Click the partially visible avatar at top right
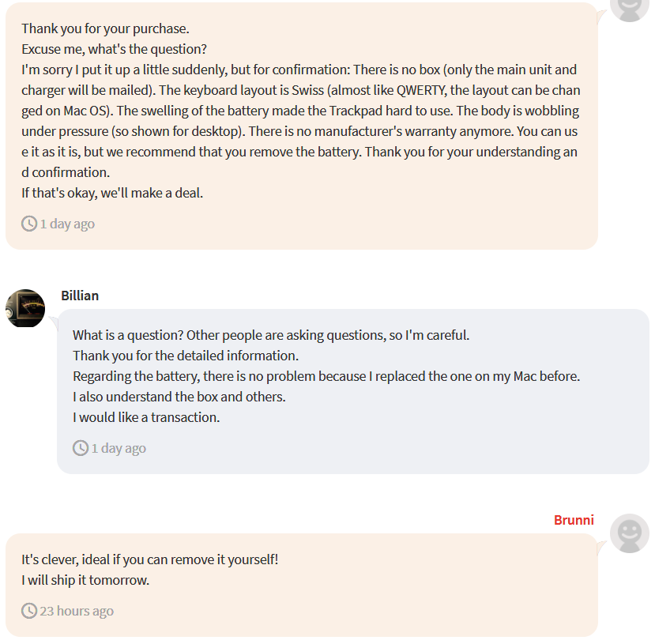The image size is (655, 644). [630, 8]
